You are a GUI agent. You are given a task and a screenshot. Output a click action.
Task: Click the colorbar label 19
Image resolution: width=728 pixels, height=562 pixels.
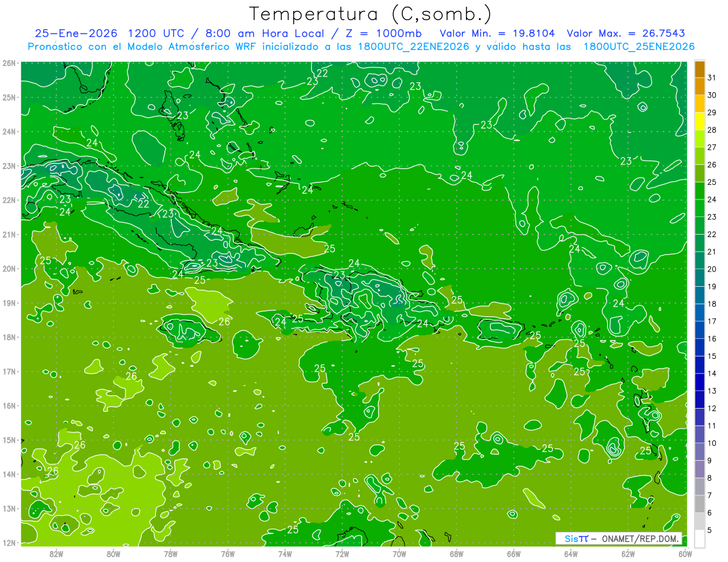pos(712,287)
